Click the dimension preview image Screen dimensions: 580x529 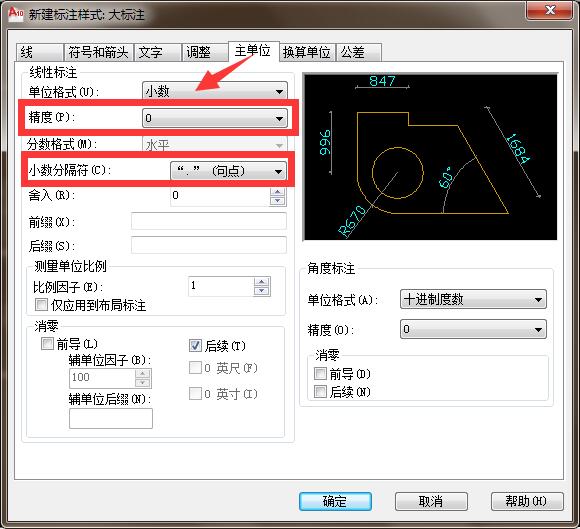point(430,157)
